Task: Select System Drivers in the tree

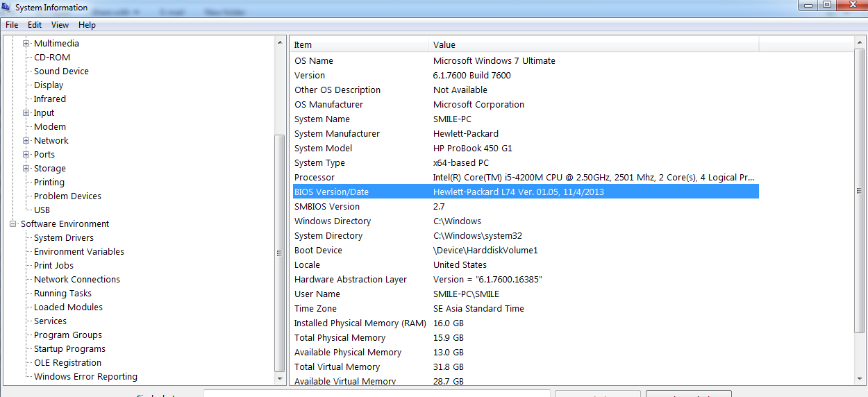Action: click(64, 237)
